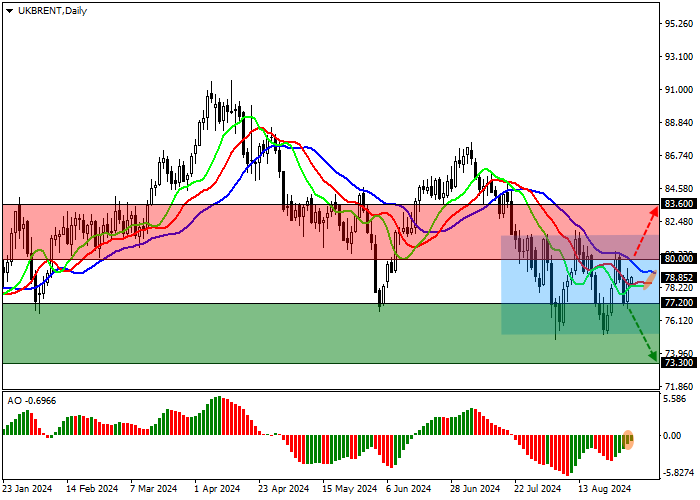This screenshot has width=700, height=500.
Task: Click the 82.480 price axis value
Action: coord(679,222)
